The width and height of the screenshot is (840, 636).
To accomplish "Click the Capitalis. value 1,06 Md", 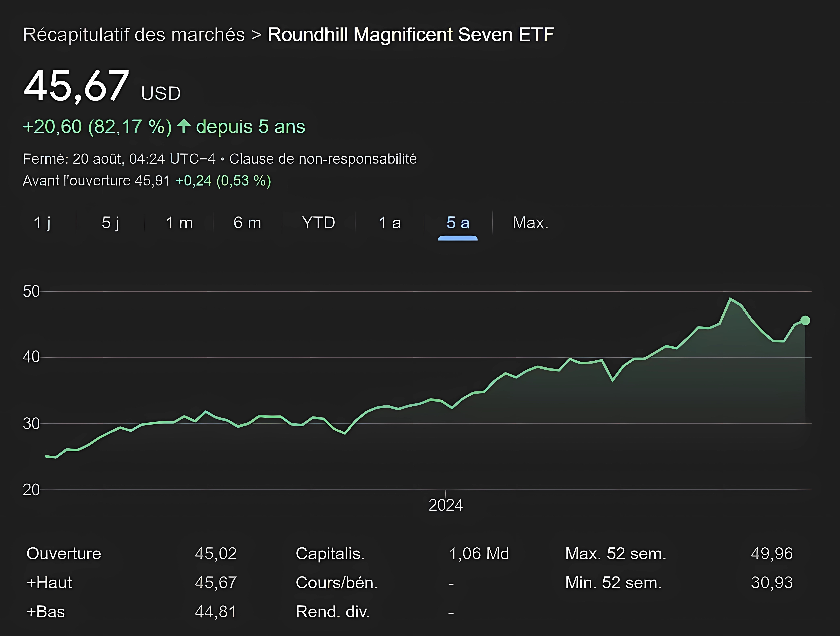I will [x=479, y=554].
